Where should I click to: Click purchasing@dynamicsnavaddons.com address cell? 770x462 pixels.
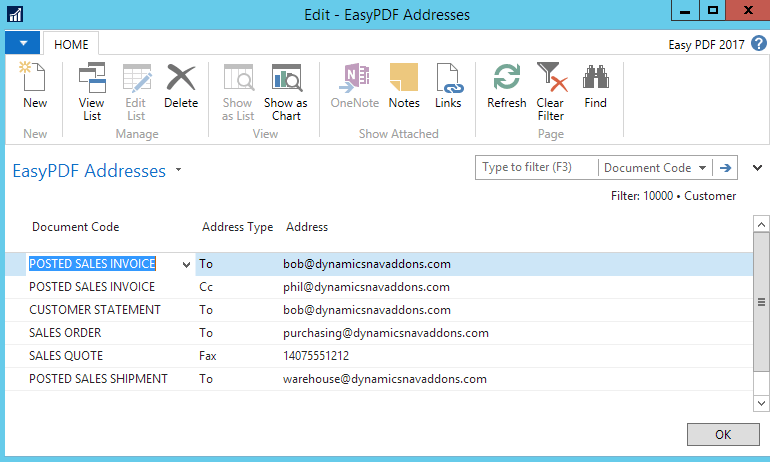pos(386,333)
